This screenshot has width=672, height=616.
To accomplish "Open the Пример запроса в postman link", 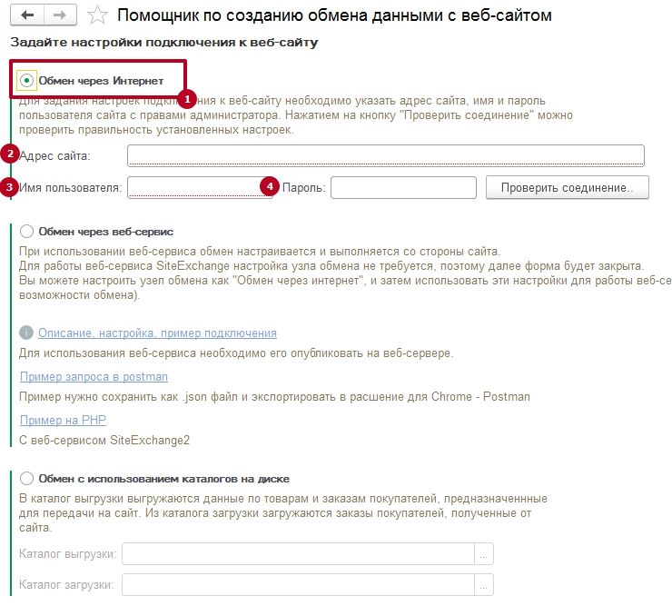I will click(94, 377).
